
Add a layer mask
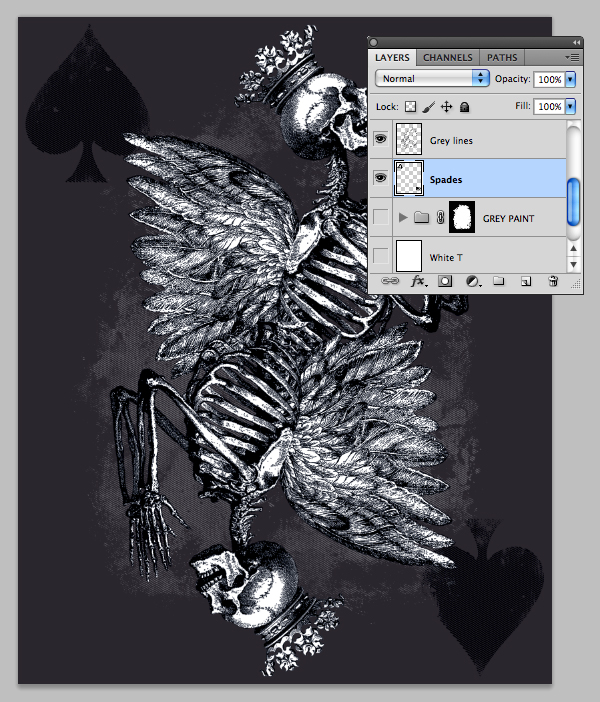[445, 281]
